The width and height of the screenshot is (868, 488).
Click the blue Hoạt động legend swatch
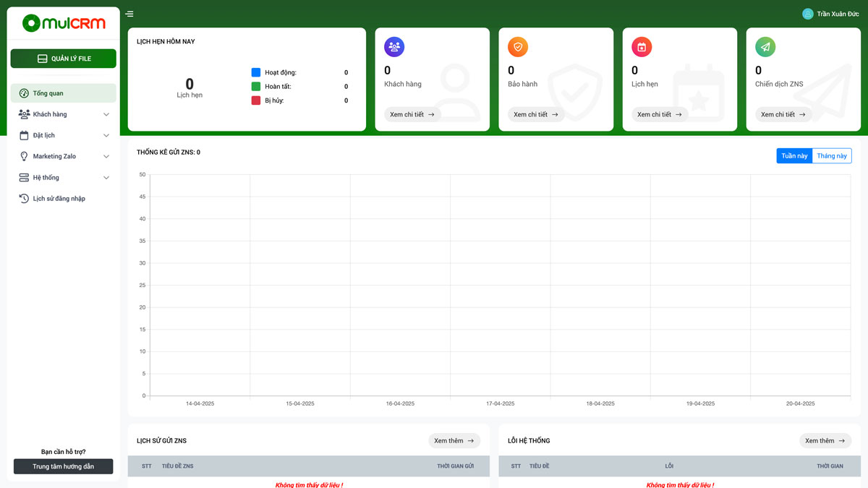(256, 72)
